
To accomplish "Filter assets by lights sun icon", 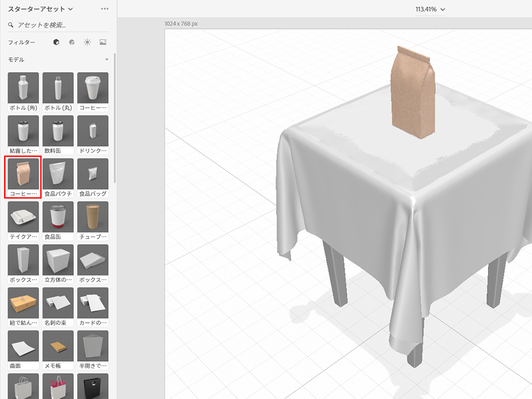I will pos(87,43).
